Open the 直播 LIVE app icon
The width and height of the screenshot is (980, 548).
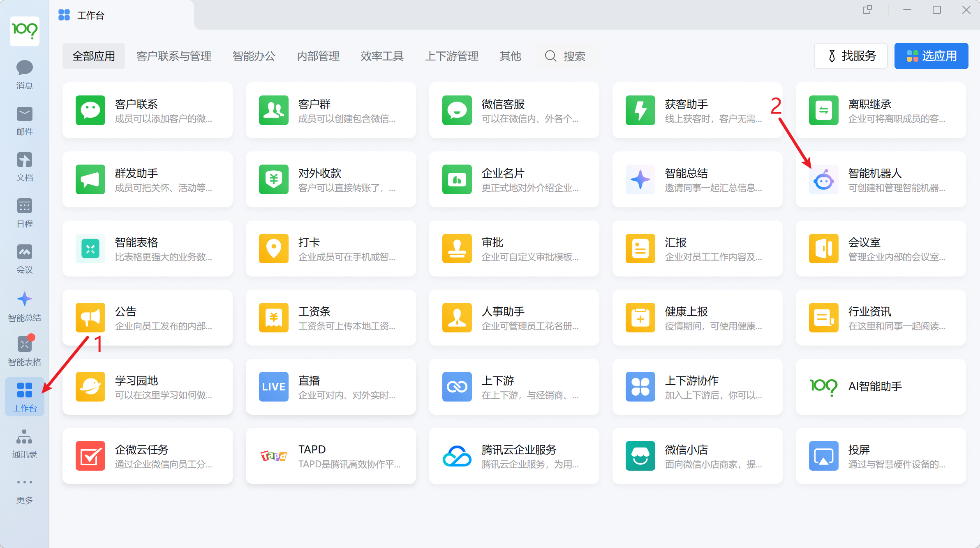(x=273, y=387)
